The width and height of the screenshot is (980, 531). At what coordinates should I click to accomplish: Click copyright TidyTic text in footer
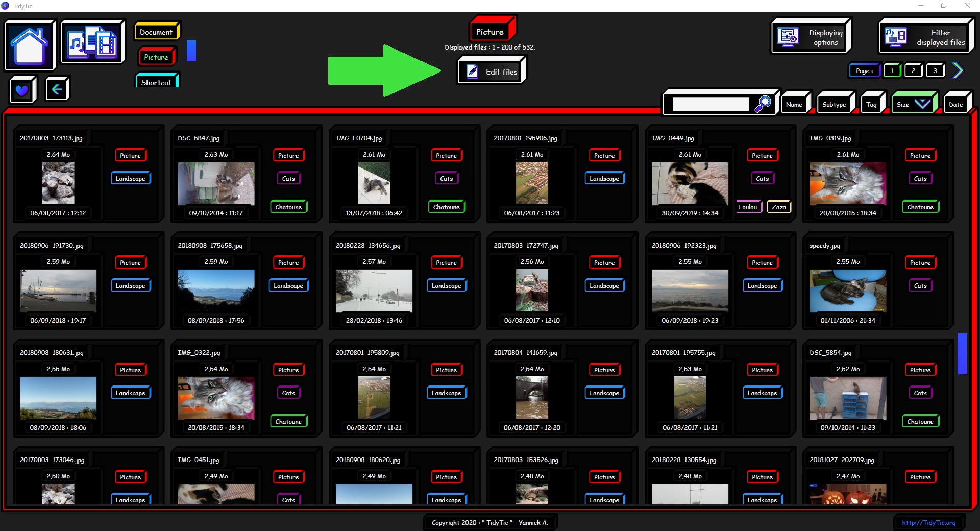point(490,522)
